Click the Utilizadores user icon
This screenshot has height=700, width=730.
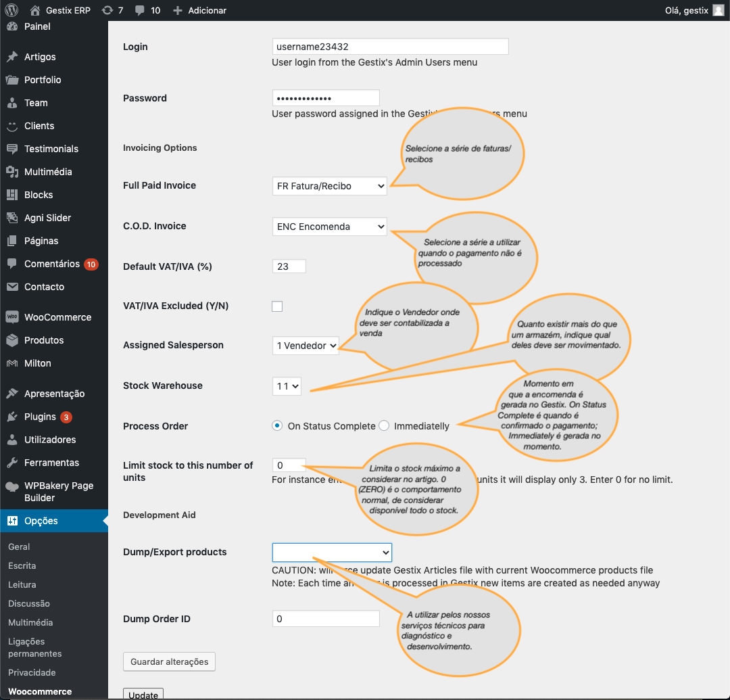click(x=12, y=440)
